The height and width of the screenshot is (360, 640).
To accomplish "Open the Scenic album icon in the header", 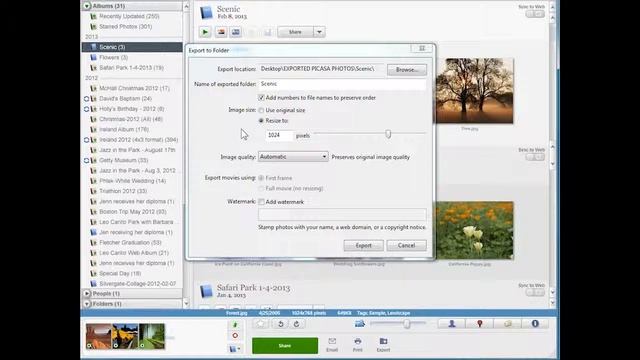I will coord(206,12).
